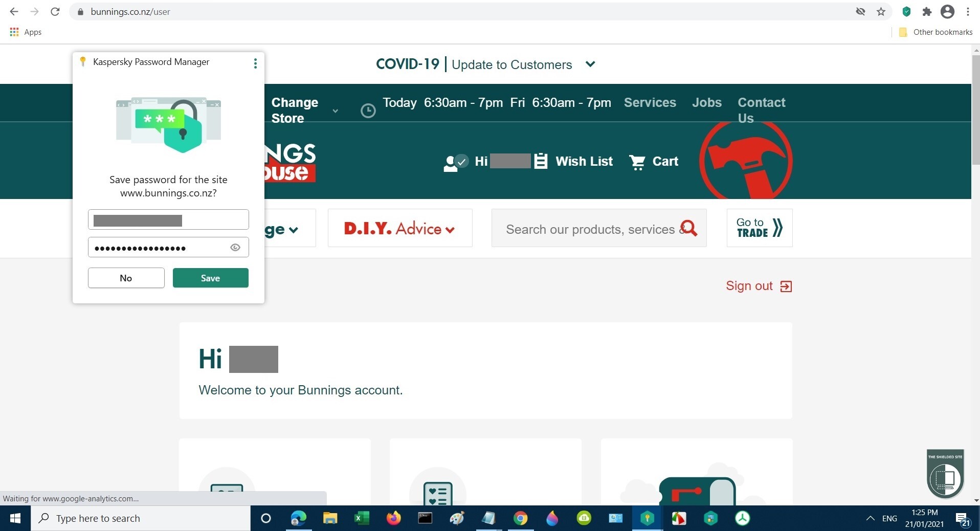Open the Jobs link
Image resolution: width=980 pixels, height=531 pixels.
coord(707,102)
